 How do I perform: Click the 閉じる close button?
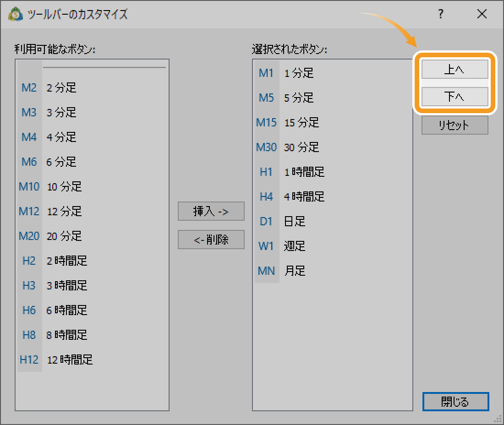(456, 402)
